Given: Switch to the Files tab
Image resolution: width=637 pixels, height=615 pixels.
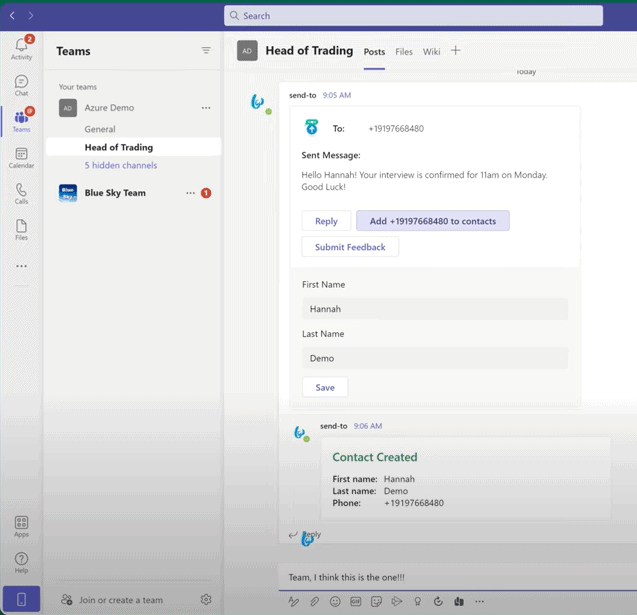Looking at the screenshot, I should pyautogui.click(x=404, y=52).
